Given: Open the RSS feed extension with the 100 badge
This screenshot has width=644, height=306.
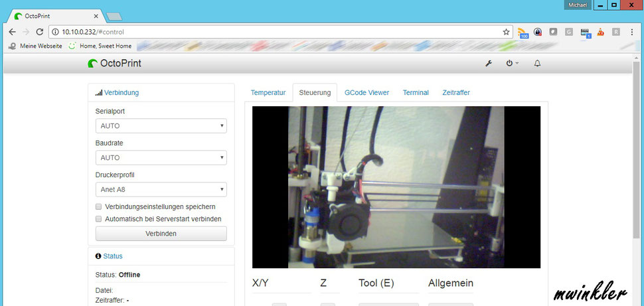Looking at the screenshot, I should click(523, 33).
